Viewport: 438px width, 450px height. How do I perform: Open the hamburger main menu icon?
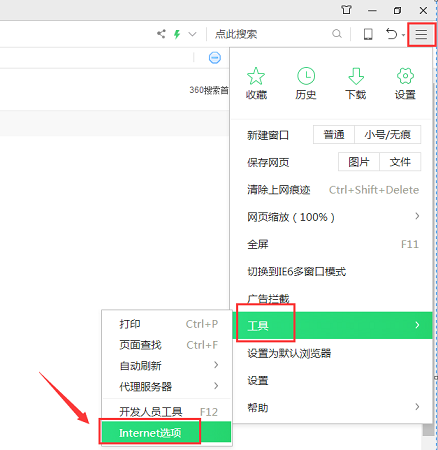click(x=421, y=34)
